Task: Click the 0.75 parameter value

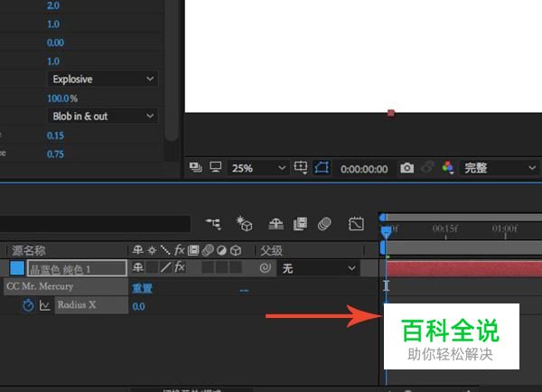Action: [55, 154]
